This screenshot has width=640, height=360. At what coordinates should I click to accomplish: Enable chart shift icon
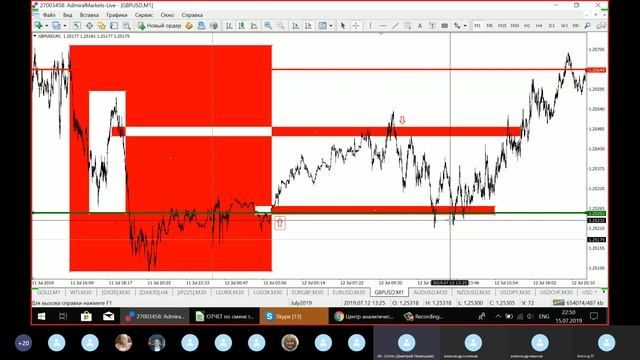click(x=308, y=26)
